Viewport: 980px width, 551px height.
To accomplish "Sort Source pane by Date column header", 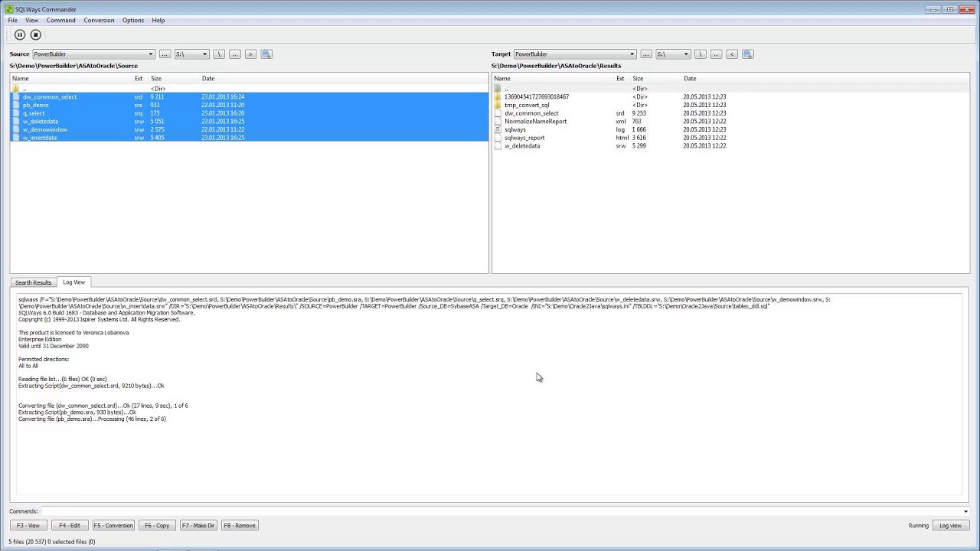I will click(208, 79).
